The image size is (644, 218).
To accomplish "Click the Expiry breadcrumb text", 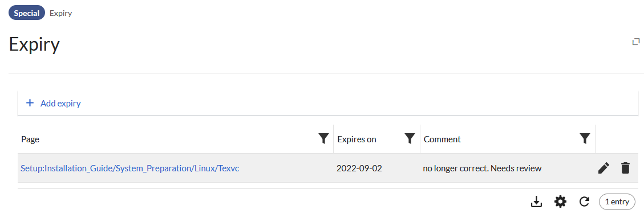I will [61, 13].
